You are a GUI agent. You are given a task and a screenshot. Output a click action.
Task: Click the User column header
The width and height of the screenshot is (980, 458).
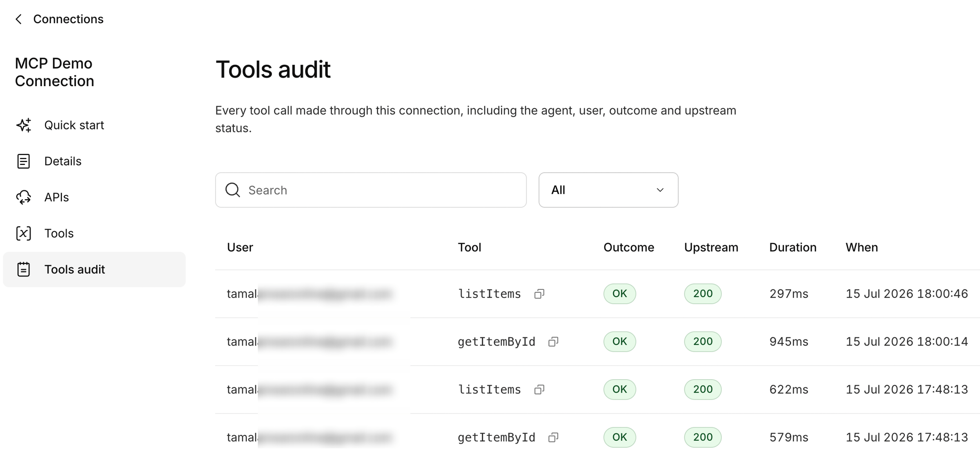point(240,247)
